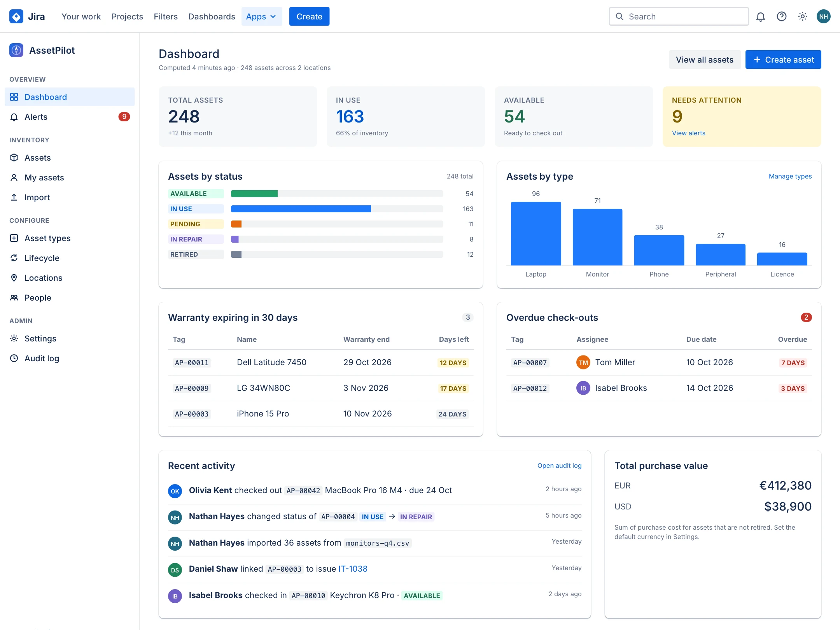This screenshot has width=840, height=630.
Task: Click the 7 DAYS overdue badge
Action: pyautogui.click(x=793, y=362)
